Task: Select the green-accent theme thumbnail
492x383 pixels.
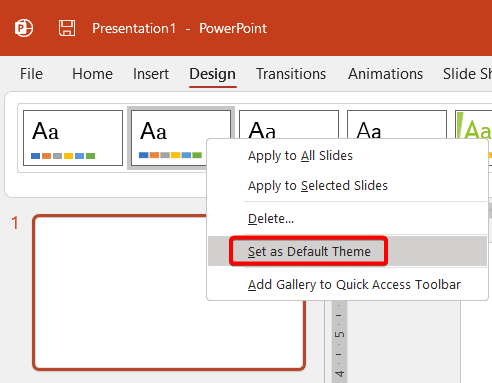Action: point(474,125)
